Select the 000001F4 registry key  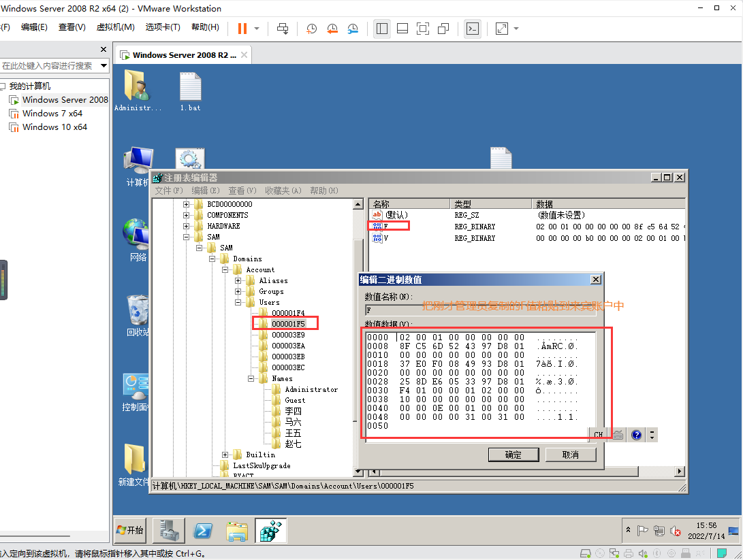[x=288, y=313]
